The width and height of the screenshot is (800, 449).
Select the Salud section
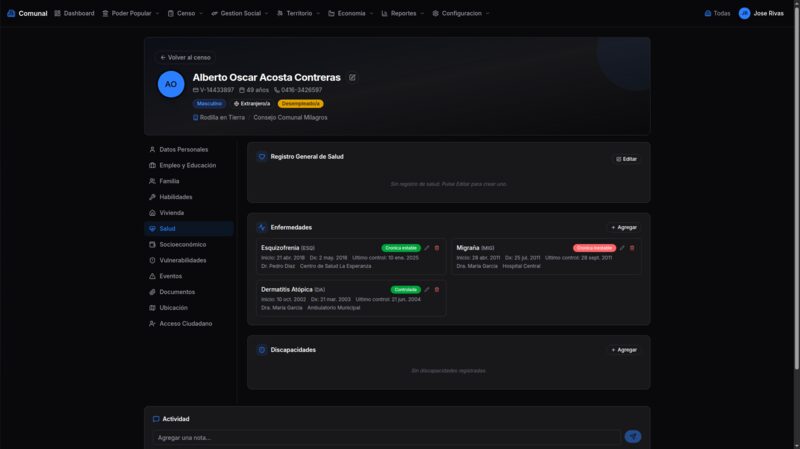click(x=189, y=229)
